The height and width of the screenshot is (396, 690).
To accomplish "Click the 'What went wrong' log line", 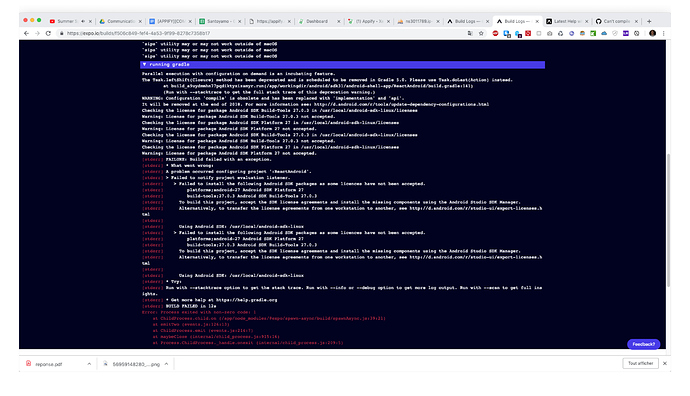I will [190, 165].
